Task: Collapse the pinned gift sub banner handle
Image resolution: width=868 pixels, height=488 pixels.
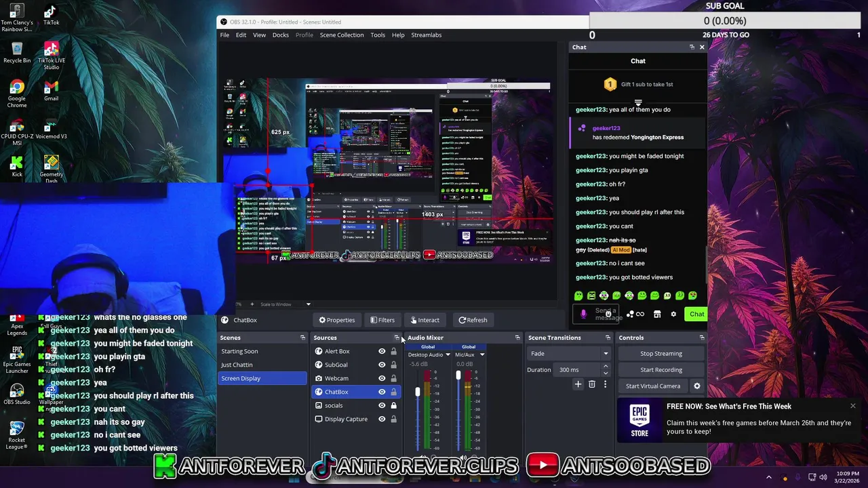Action: tap(638, 103)
